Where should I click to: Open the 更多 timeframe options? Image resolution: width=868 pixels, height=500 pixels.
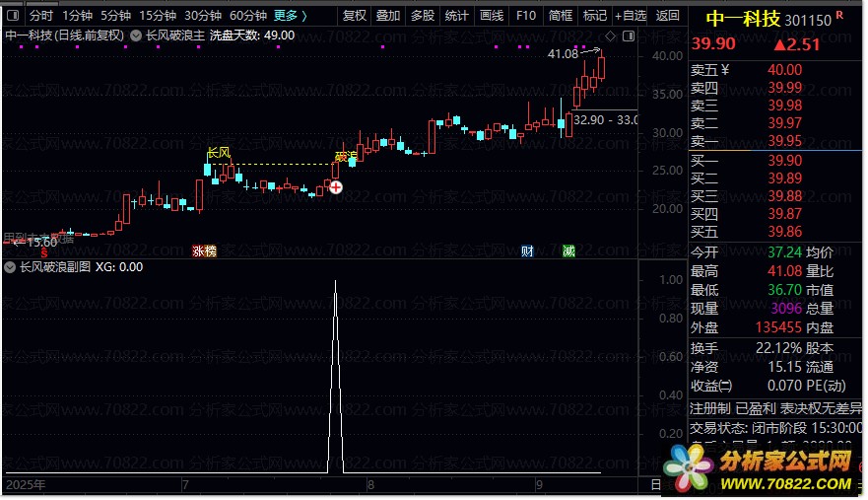(291, 16)
